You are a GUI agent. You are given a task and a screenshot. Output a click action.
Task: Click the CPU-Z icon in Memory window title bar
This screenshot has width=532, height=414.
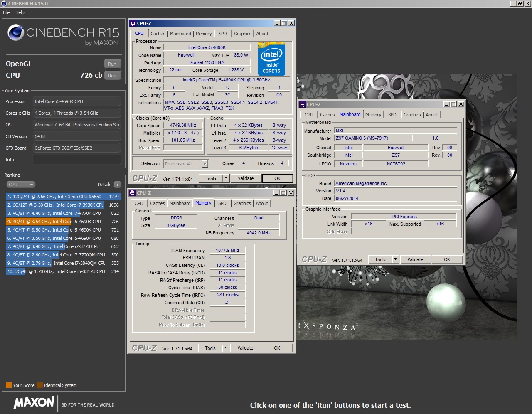point(133,193)
